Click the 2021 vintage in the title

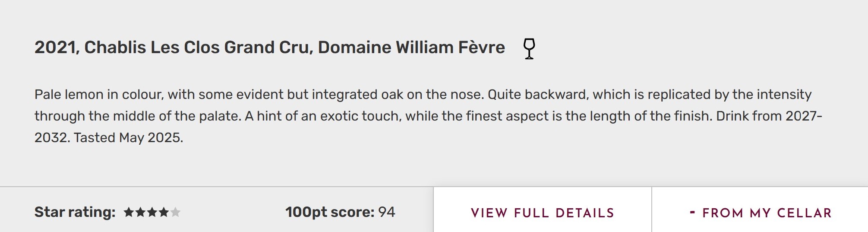coord(56,48)
